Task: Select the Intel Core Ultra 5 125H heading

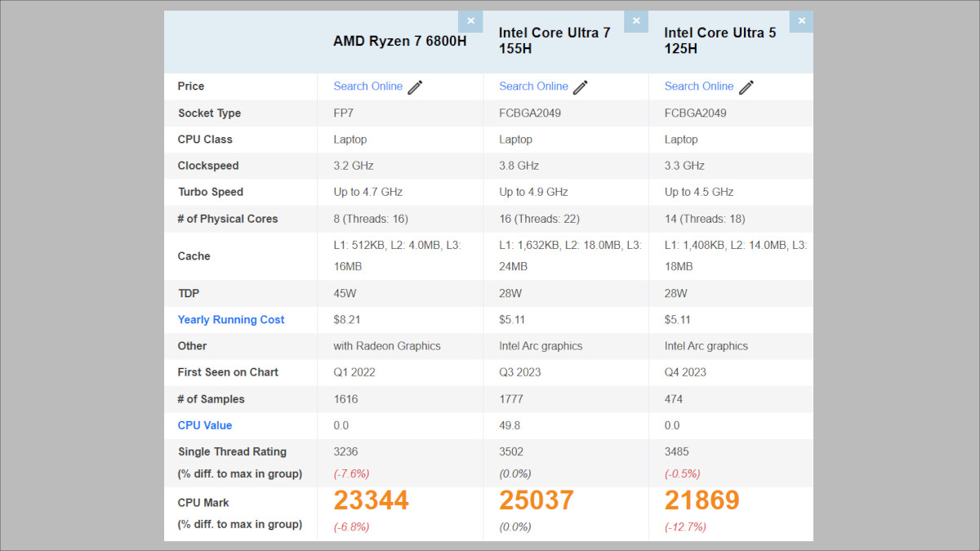Action: pyautogui.click(x=719, y=41)
